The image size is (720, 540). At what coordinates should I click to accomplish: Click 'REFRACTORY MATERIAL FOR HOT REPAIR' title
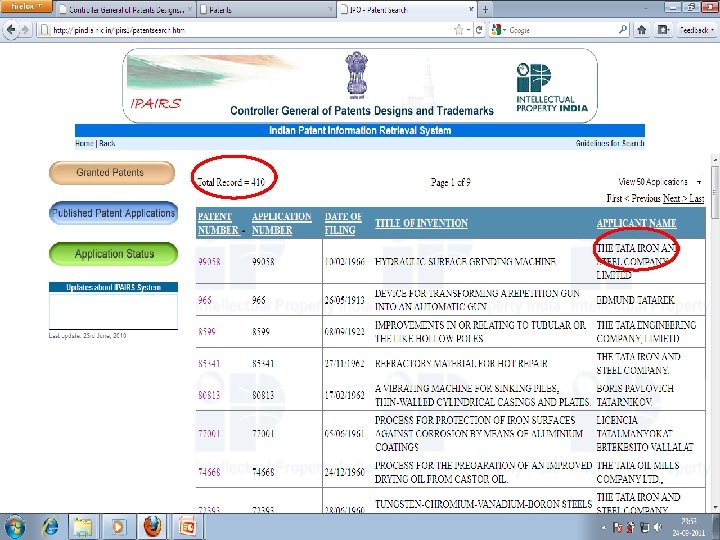(x=461, y=364)
